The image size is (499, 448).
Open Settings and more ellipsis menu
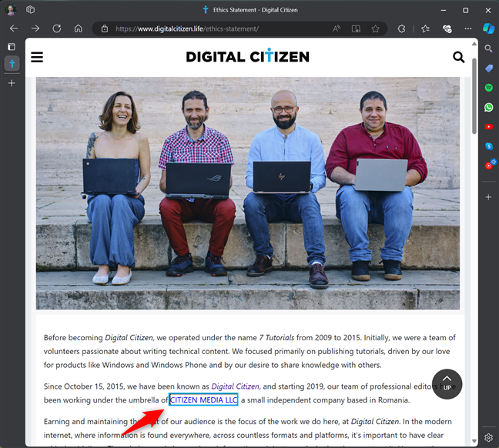coord(468,28)
